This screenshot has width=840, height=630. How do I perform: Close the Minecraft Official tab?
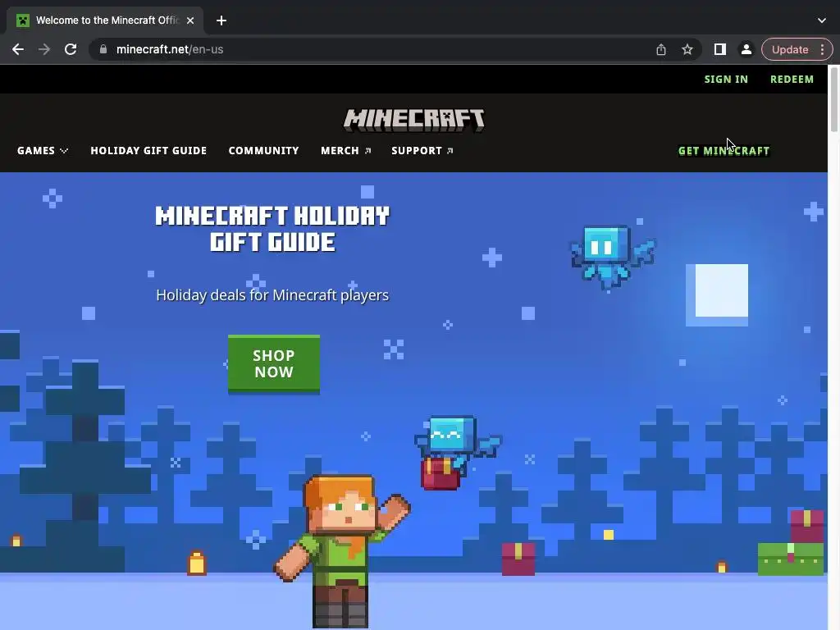tap(190, 21)
